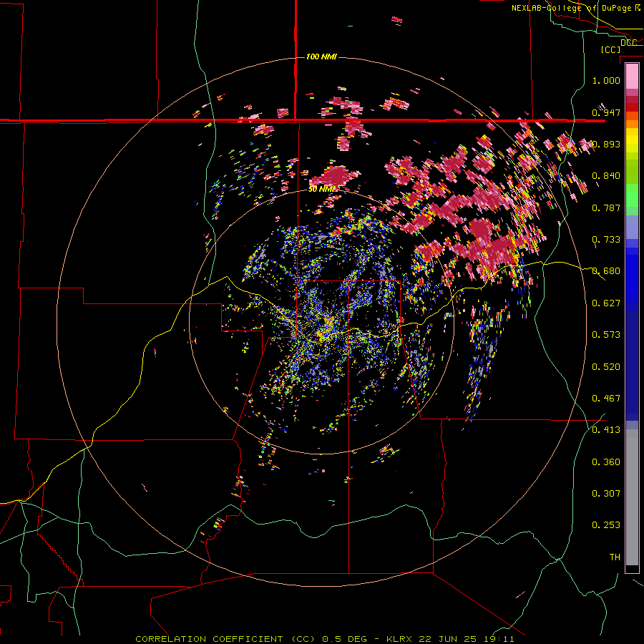Click the 0.5 DEG elevation text

tap(345, 639)
